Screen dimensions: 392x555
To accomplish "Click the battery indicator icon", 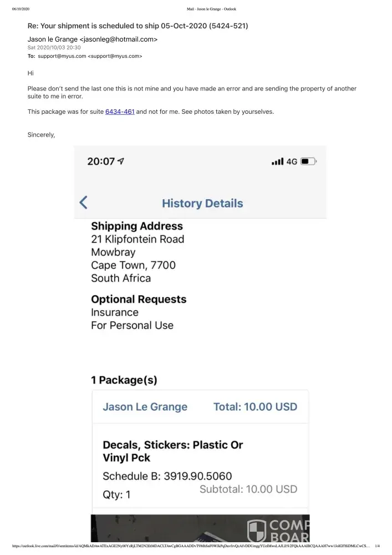I will [309, 162].
